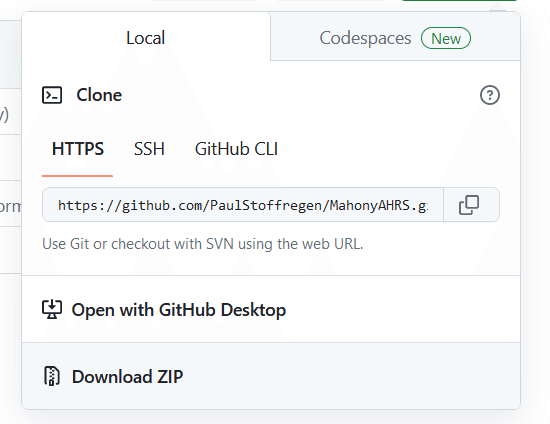Click the Download ZIP label text
This screenshot has height=424, width=550.
coord(128,377)
